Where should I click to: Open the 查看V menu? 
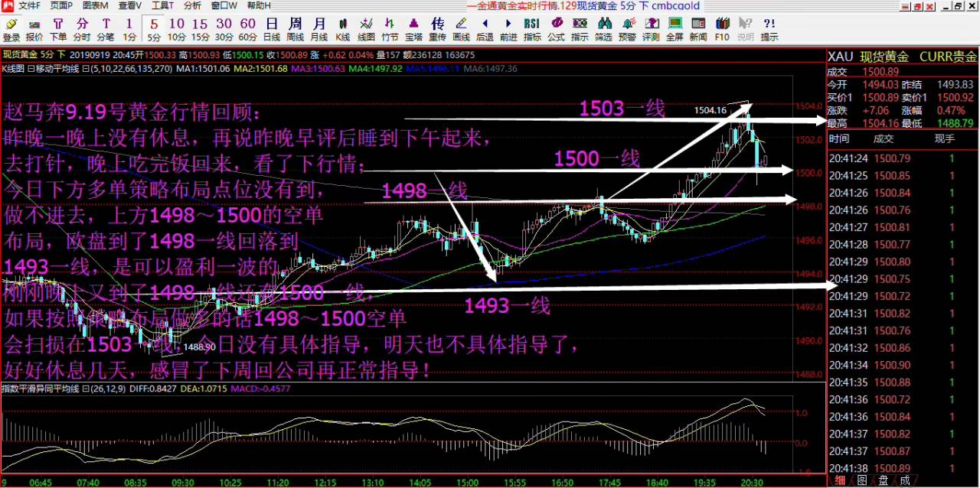pos(129,5)
